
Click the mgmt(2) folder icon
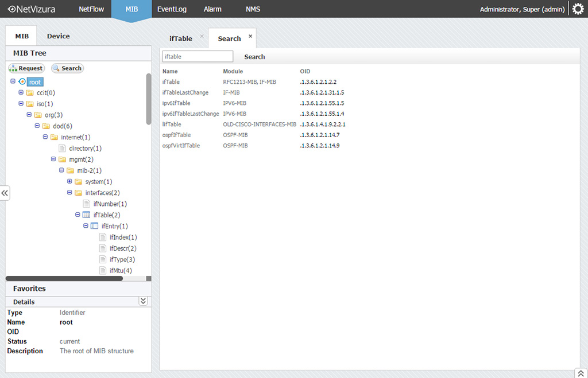pyautogui.click(x=62, y=159)
